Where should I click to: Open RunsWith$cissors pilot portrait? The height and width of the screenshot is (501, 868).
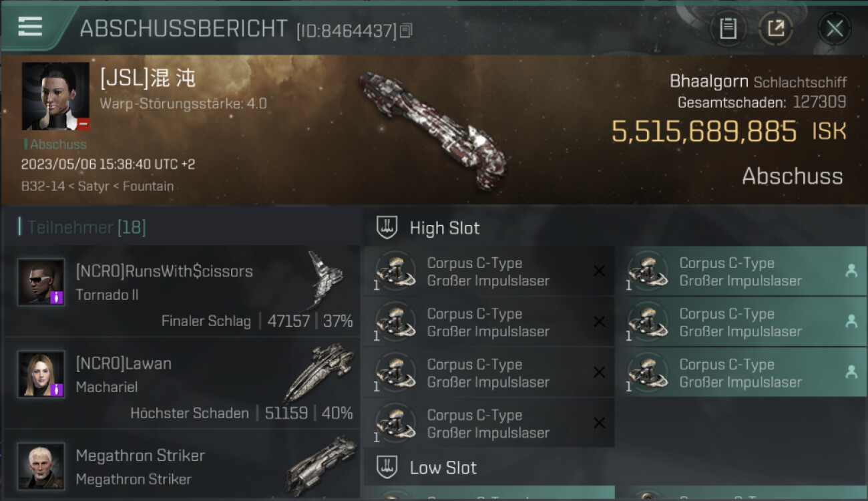pos(41,282)
